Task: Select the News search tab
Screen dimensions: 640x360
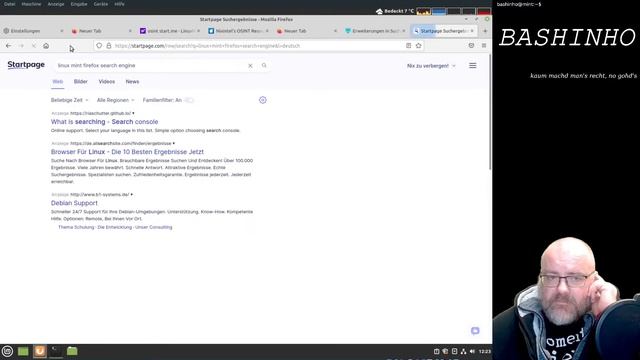Action: click(132, 82)
